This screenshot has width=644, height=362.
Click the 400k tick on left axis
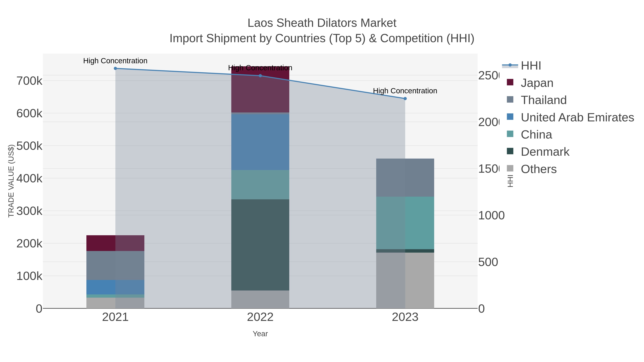30,178
